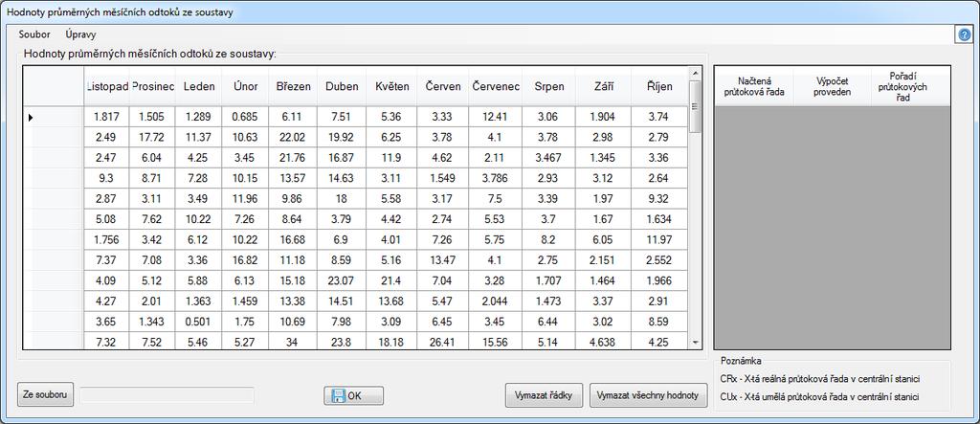The height and width of the screenshot is (424, 980).
Task: Click the floppy disk icon on OK button
Action: 339,396
